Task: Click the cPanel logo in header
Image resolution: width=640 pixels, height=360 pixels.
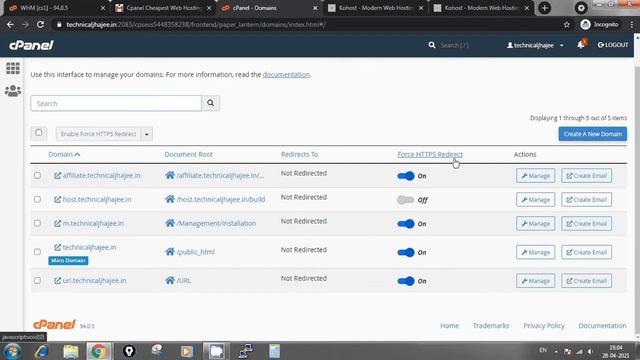Action: (31, 45)
